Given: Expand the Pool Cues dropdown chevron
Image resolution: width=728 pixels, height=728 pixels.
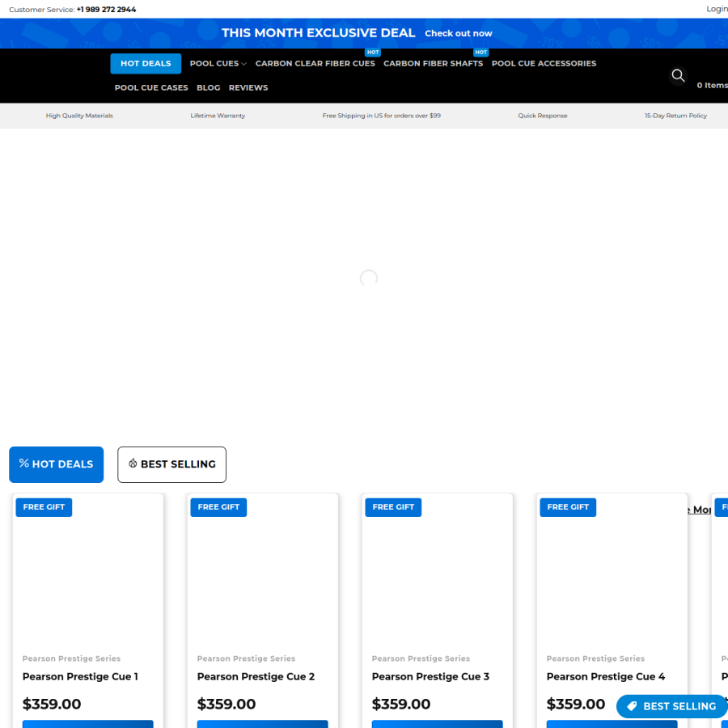Looking at the screenshot, I should pos(243,64).
